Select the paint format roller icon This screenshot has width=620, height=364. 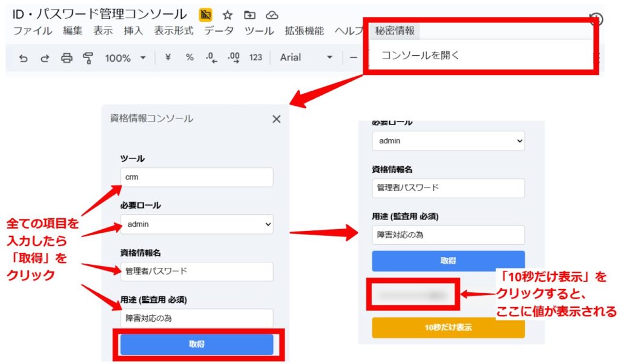coord(88,58)
